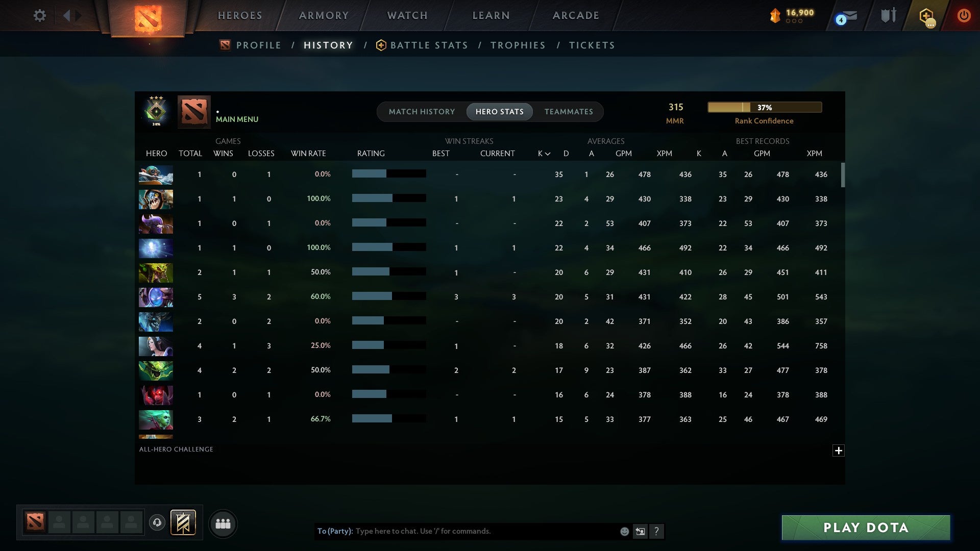The image size is (980, 551).
Task: Click the last empty party slot
Action: click(x=131, y=522)
